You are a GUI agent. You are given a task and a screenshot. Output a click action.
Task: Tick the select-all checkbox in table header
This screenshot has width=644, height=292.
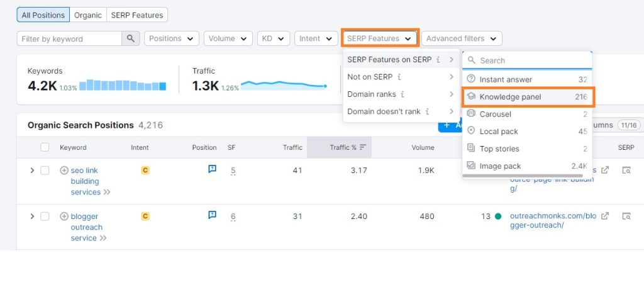[x=45, y=147]
